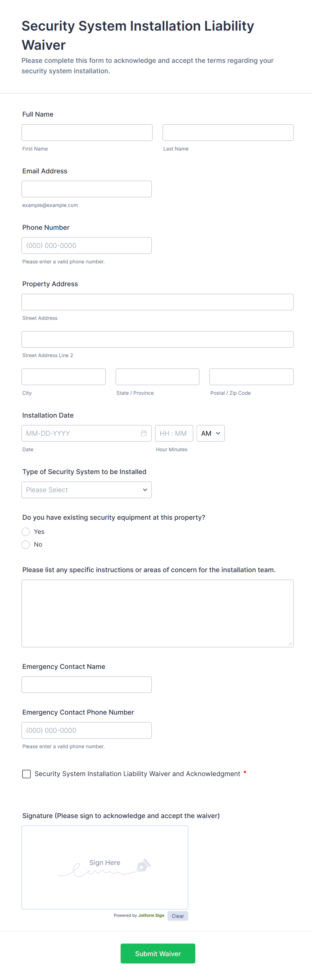The image size is (312, 980).
Task: Click the specific instructions text area
Action: coord(157,613)
